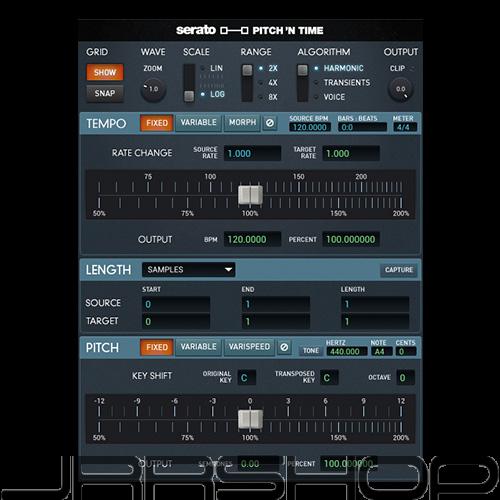This screenshot has width=500, height=500.
Task: Click the CAPTURE button
Action: click(x=399, y=270)
